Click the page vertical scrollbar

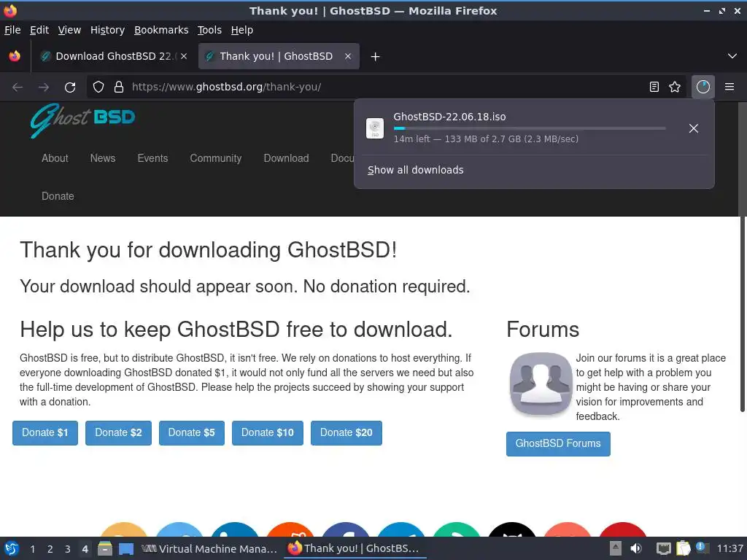click(742, 257)
